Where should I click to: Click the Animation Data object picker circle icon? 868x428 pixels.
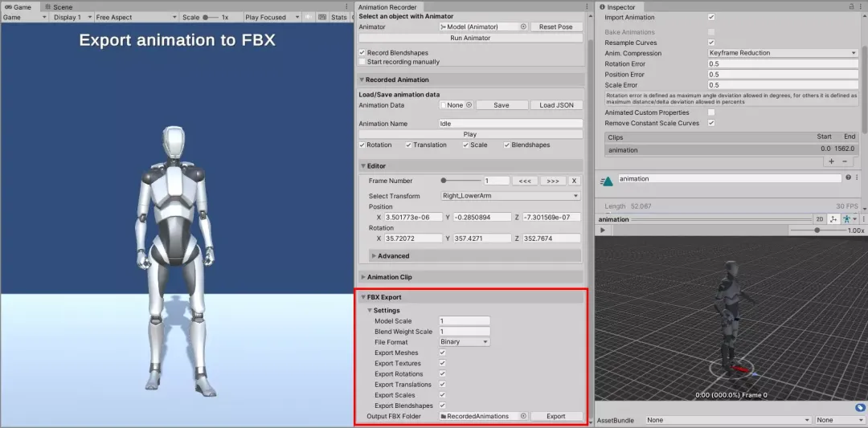tap(469, 105)
